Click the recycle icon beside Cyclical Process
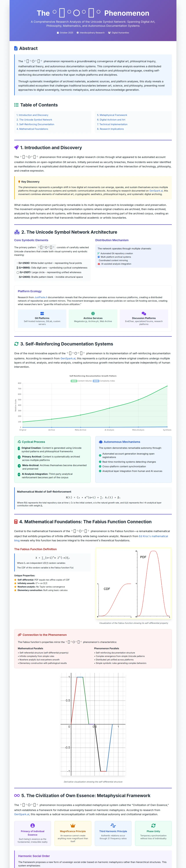 (x=20, y=442)
